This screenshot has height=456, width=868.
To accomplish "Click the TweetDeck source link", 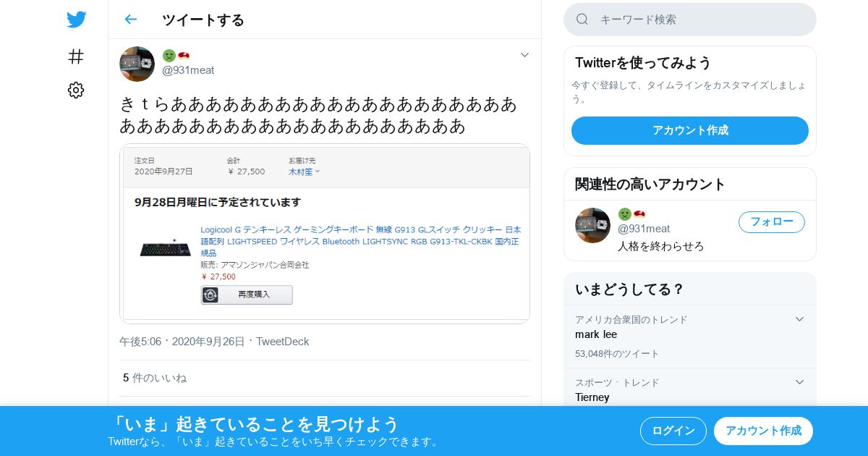I will click(282, 342).
